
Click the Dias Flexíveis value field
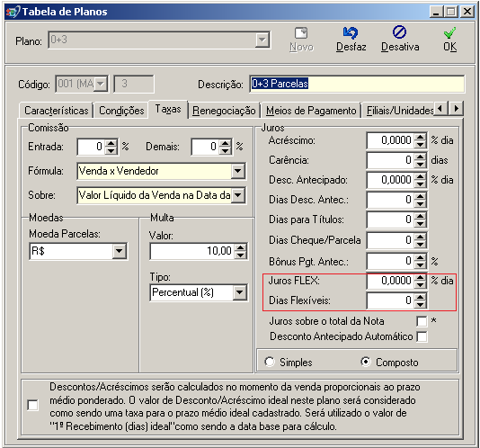pos(391,300)
